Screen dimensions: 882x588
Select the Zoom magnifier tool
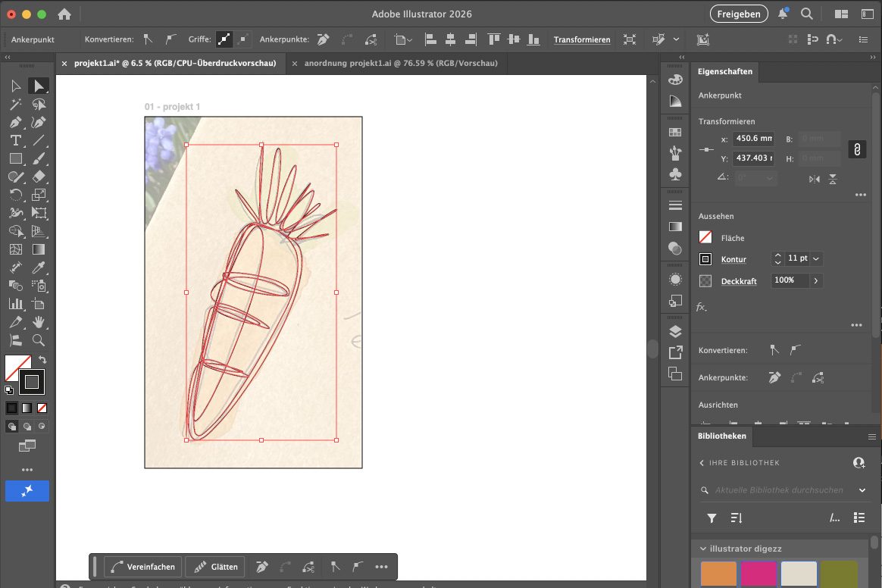[x=39, y=341]
